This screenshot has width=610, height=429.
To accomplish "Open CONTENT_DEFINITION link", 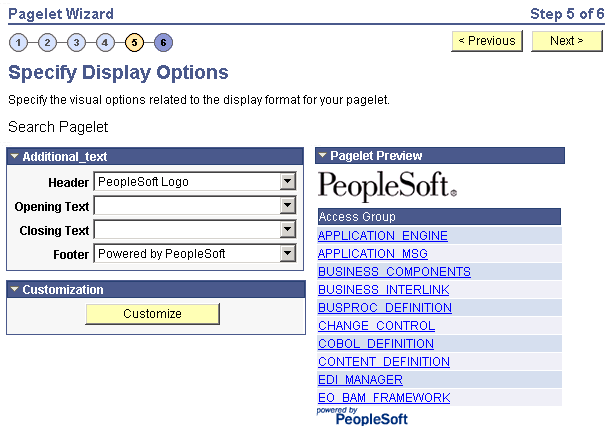I will (384, 362).
